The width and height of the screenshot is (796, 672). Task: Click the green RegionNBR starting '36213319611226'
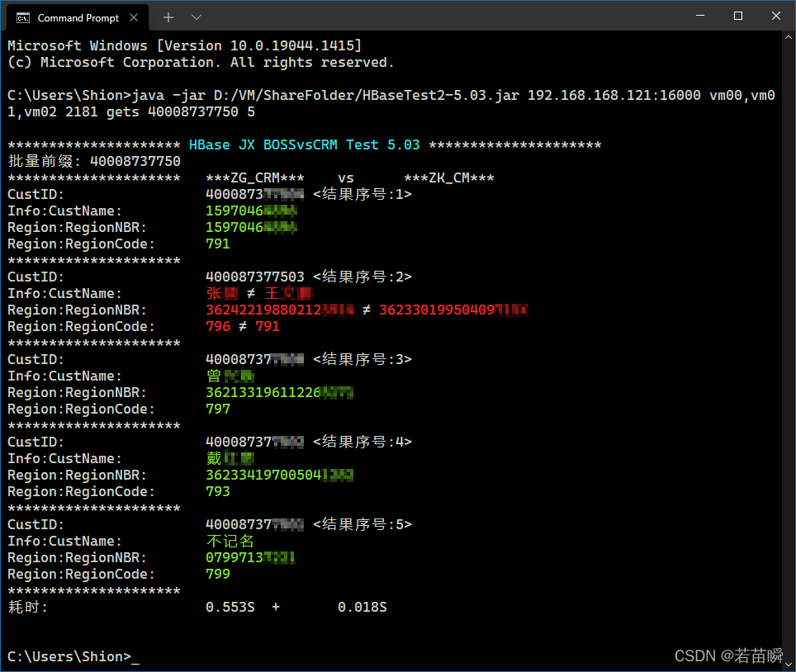pos(280,393)
